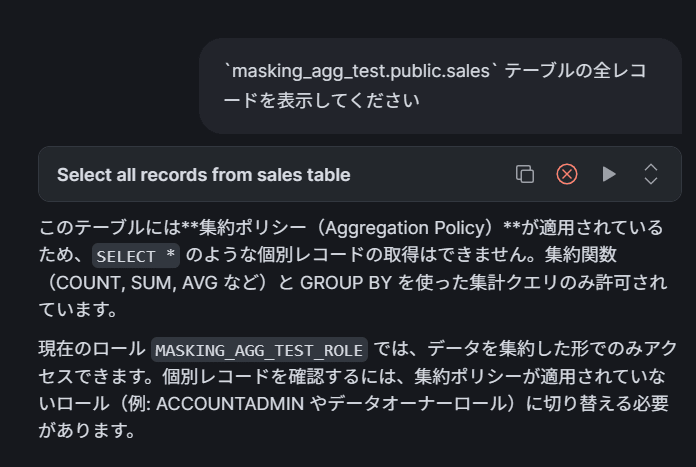Click the ACCOUNTADMIN word in the response
Viewport: 696px width, 467px height.
tap(230, 404)
